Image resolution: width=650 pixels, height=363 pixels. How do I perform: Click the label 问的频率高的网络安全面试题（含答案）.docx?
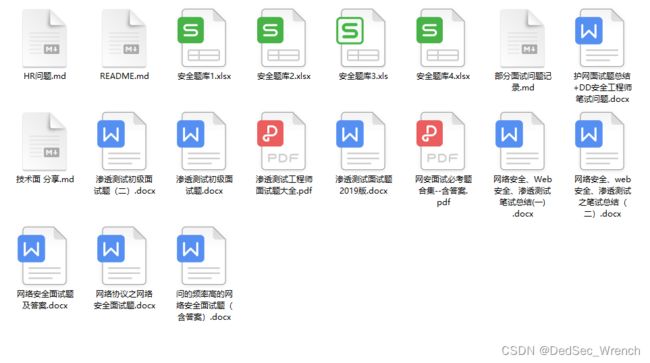point(204,305)
